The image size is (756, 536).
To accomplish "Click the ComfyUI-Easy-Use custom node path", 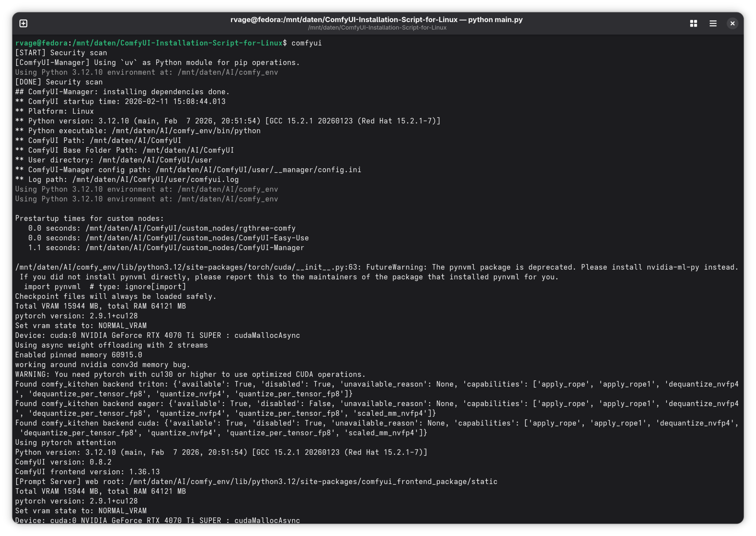I will (197, 238).
